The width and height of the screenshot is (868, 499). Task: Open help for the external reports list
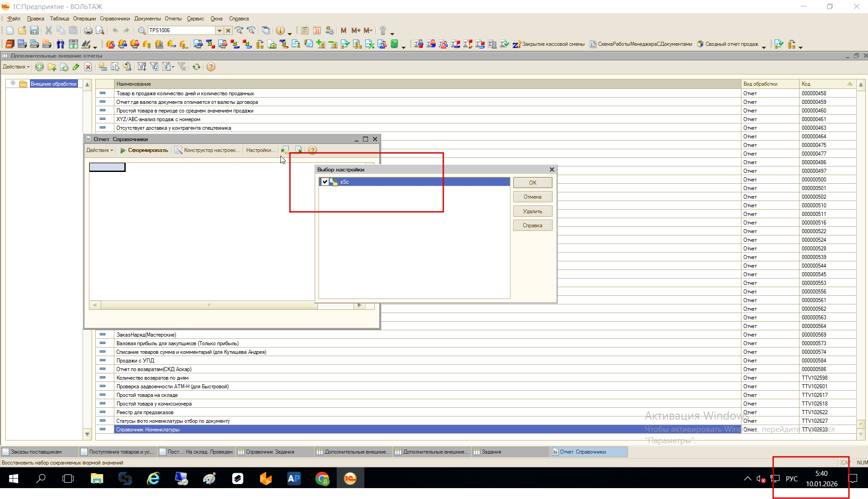pos(211,67)
